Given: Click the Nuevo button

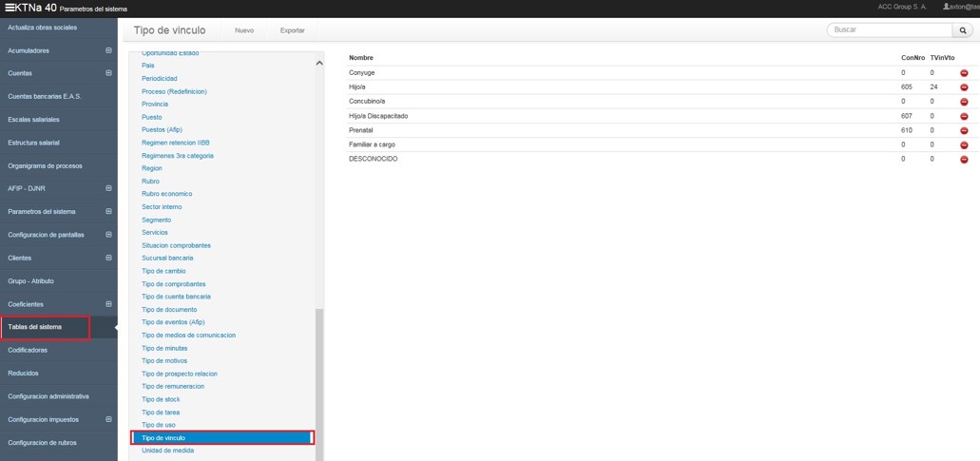Looking at the screenshot, I should tap(244, 30).
